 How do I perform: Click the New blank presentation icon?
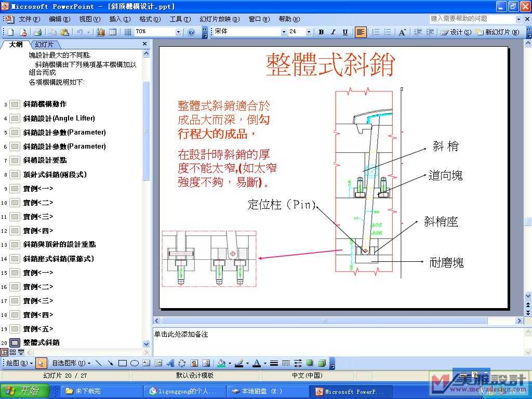coord(11,32)
